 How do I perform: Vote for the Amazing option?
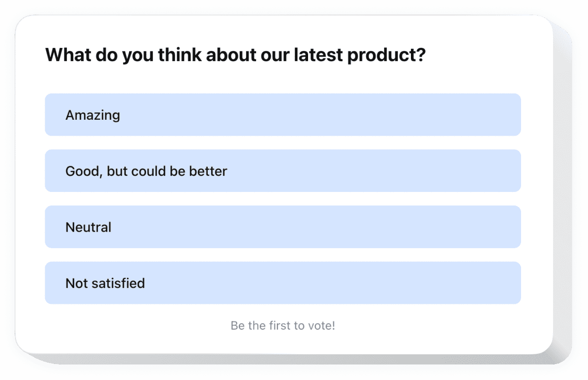(283, 115)
